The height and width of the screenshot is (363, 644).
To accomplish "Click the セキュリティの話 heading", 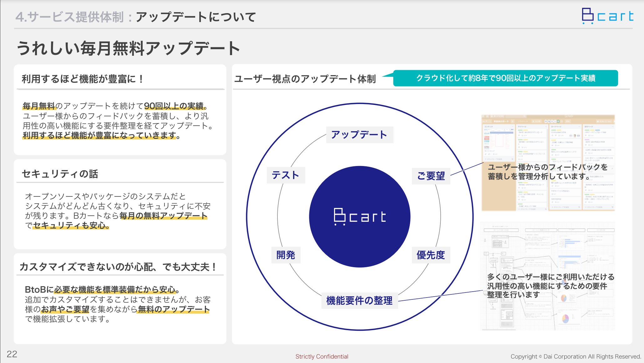I will coord(60,174).
